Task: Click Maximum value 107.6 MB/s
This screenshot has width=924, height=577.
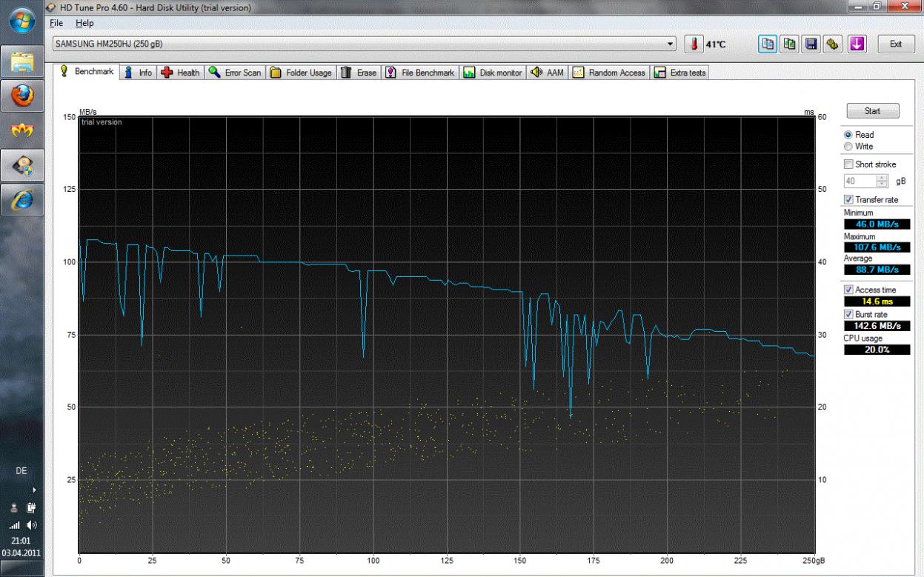Action: (877, 247)
